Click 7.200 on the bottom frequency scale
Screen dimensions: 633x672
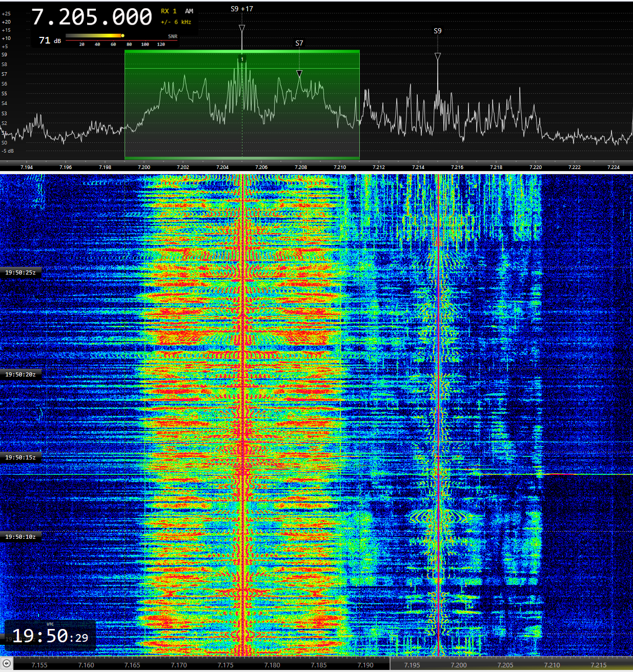tap(459, 665)
